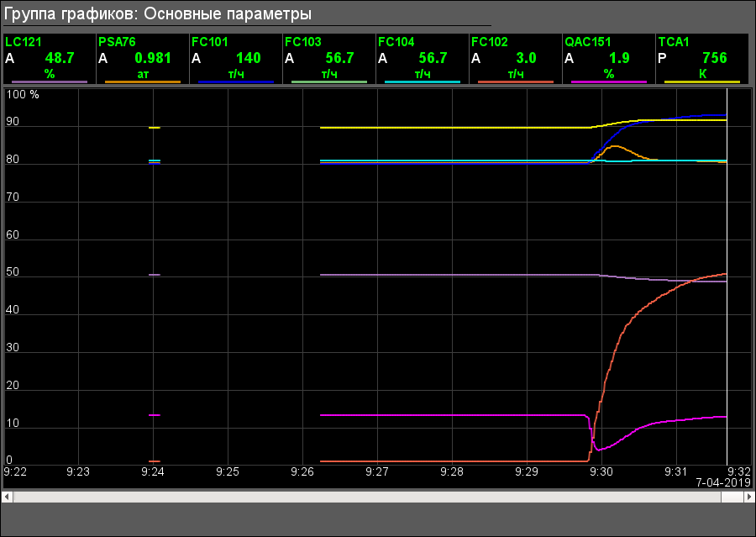756x537 pixels.
Task: Click the 100 % vertical axis label
Action: [23, 95]
